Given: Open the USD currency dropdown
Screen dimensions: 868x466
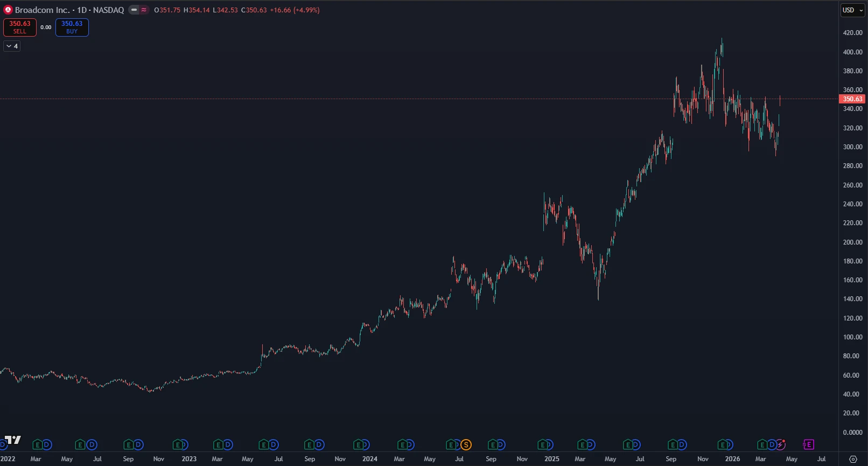Looking at the screenshot, I should tap(852, 10).
